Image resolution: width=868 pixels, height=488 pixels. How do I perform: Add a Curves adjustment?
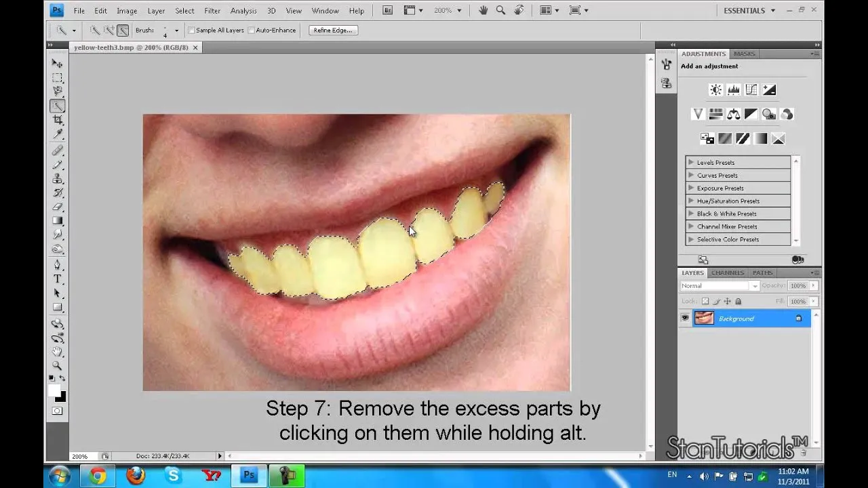pos(751,89)
